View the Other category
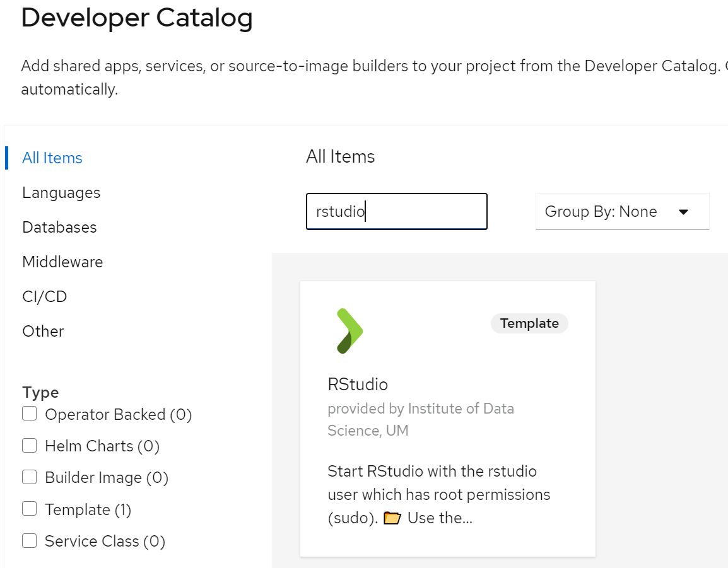The image size is (728, 568). (43, 332)
